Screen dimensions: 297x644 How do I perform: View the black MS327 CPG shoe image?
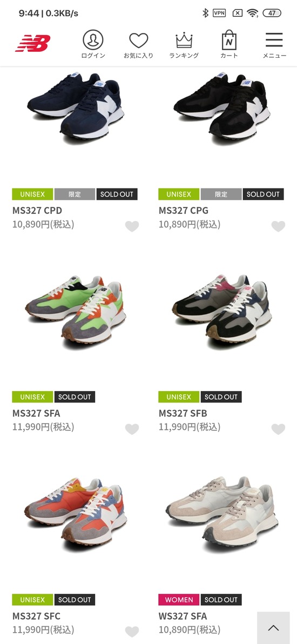221,108
